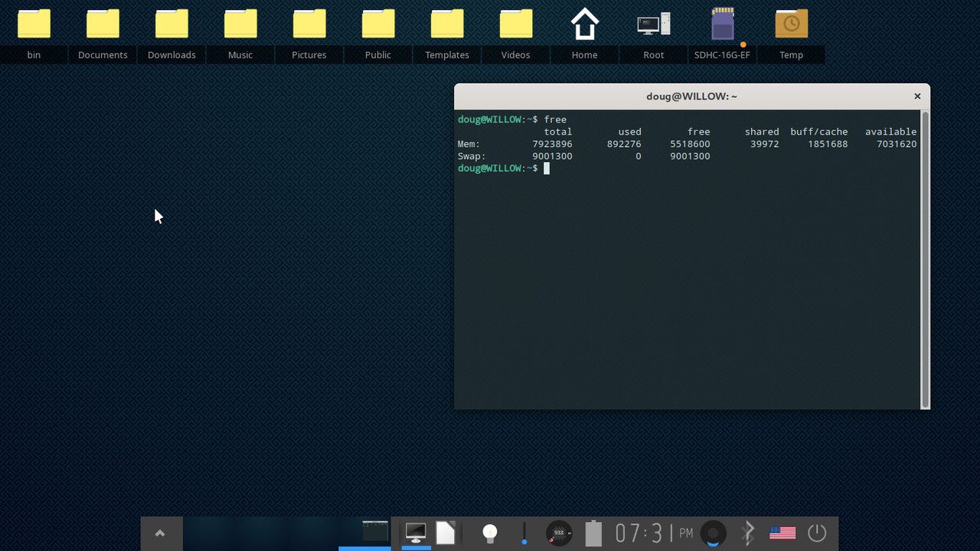
Task: Click the terminal vertical scrollbar
Action: click(x=925, y=259)
